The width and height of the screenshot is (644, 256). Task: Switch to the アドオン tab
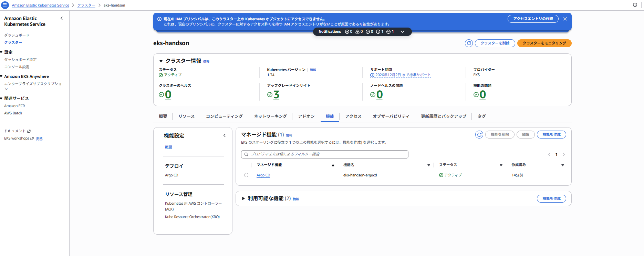tap(307, 116)
